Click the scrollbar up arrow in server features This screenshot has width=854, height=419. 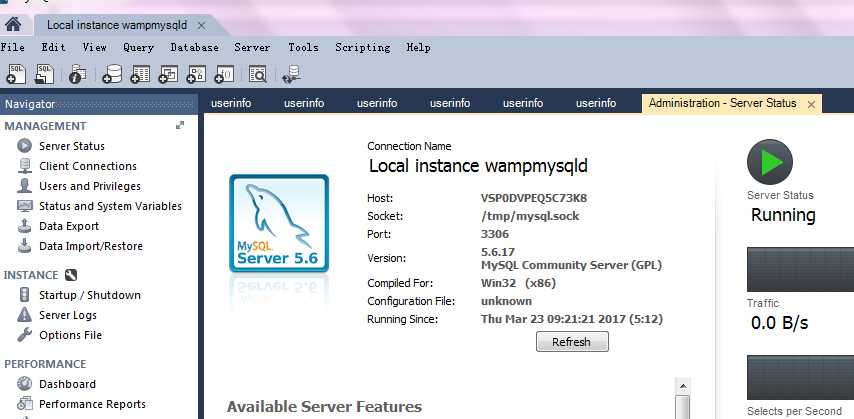coord(682,386)
